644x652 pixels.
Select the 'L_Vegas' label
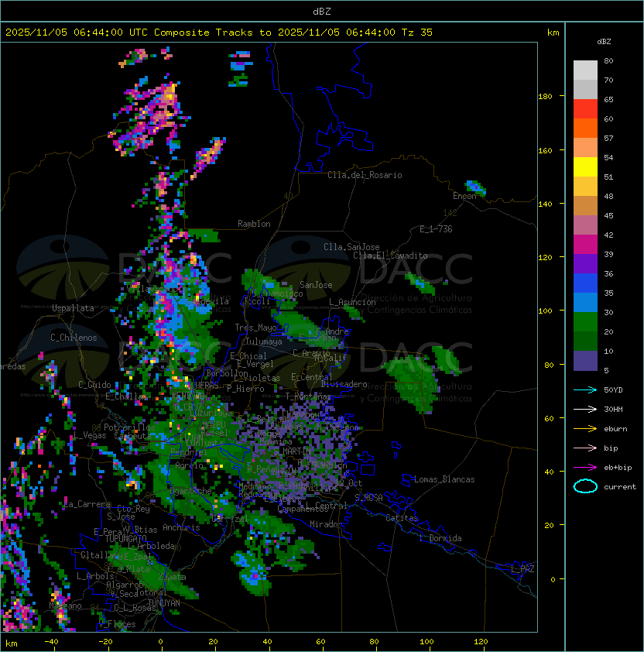90,435
